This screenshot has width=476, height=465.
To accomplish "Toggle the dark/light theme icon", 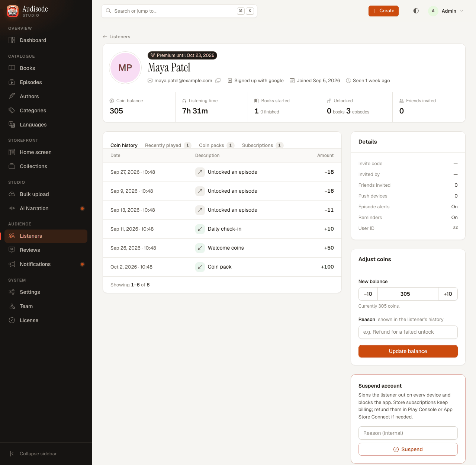I will click(416, 11).
